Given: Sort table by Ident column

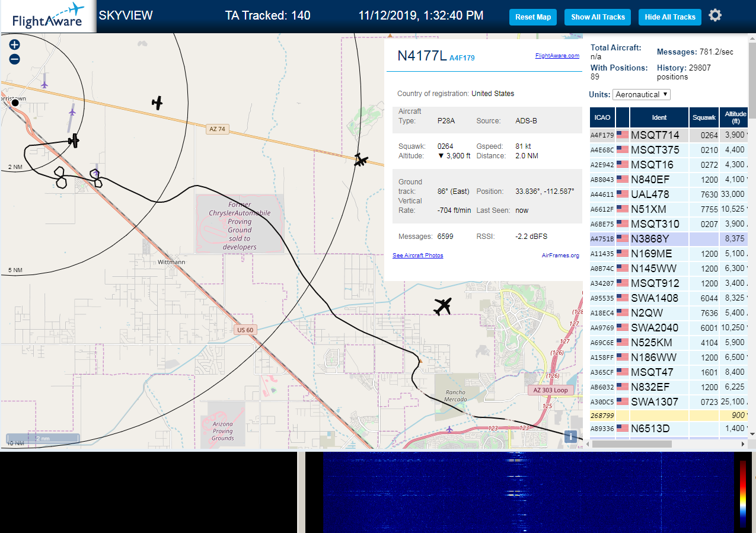Looking at the screenshot, I should (x=659, y=117).
